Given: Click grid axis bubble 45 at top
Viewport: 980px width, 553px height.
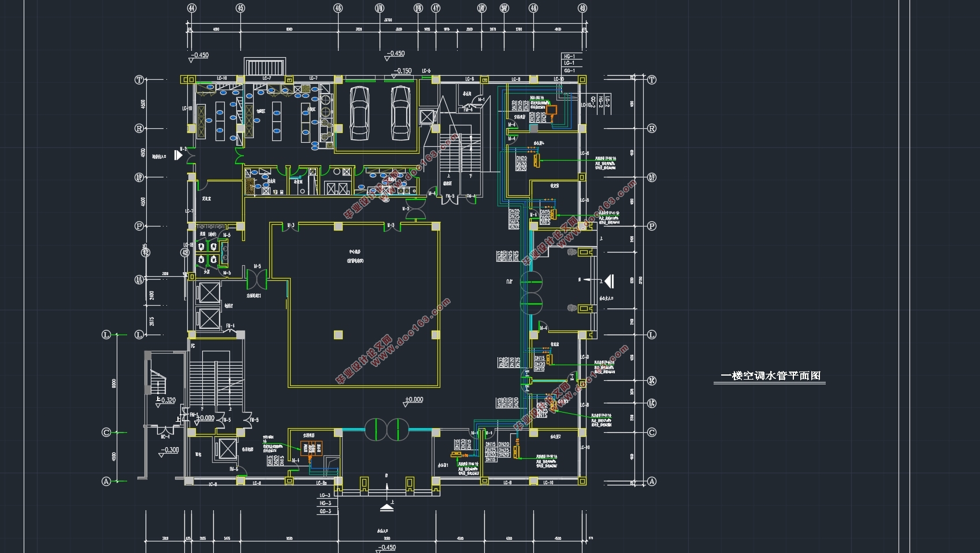Looking at the screenshot, I should [x=240, y=8].
